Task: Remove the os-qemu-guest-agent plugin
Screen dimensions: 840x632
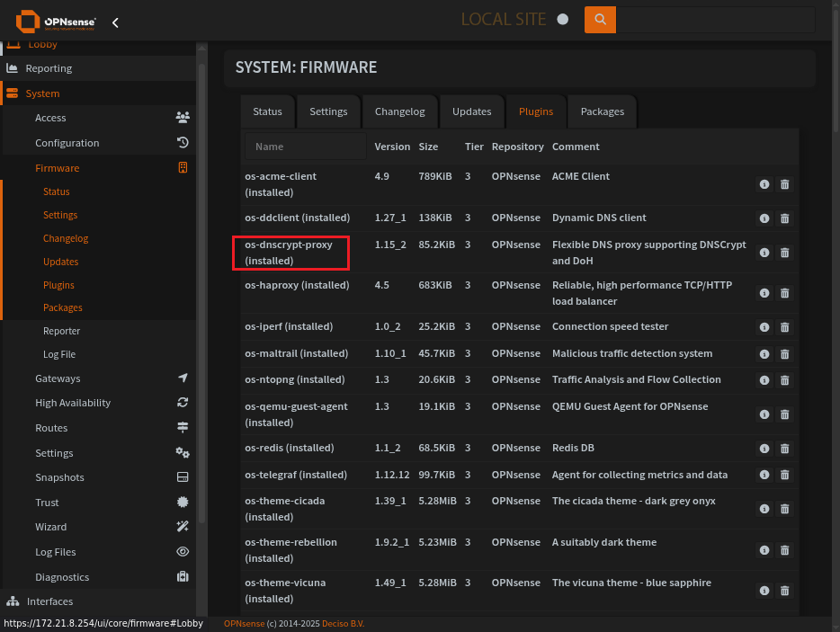Action: coord(785,414)
